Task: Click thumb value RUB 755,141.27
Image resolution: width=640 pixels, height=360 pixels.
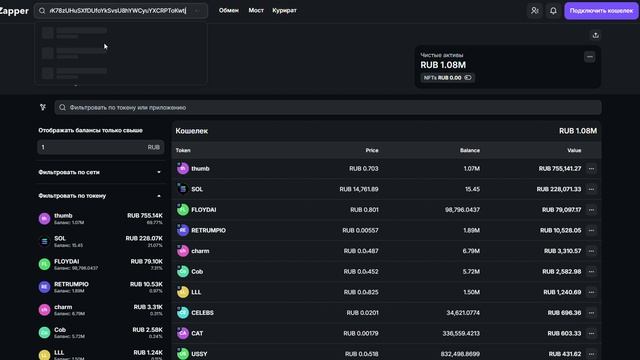Action: coord(560,169)
